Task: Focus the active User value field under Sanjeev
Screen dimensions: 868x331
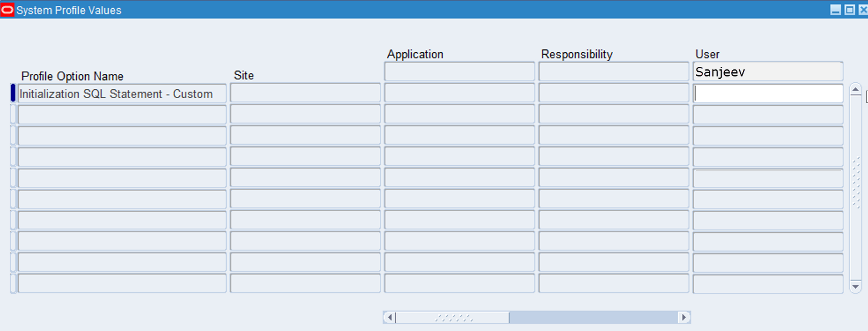Action: pos(768,93)
